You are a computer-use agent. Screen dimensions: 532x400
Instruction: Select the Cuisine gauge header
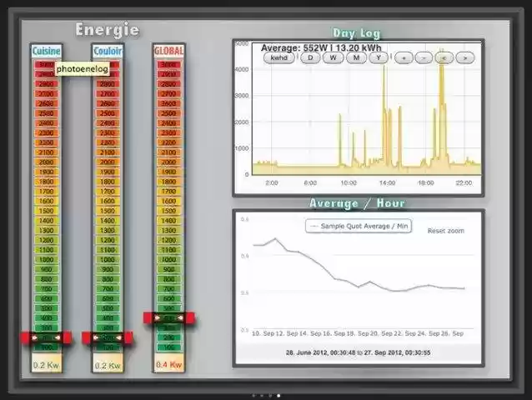click(46, 51)
